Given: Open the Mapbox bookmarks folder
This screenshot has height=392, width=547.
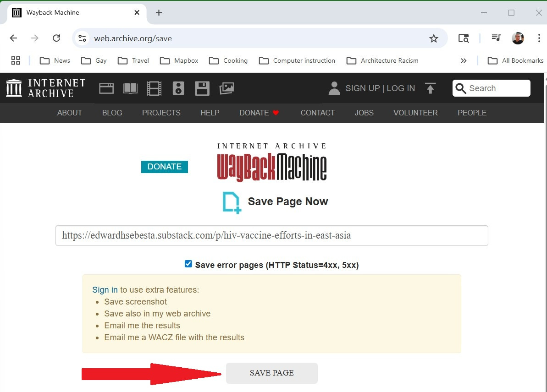Looking at the screenshot, I should 179,60.
